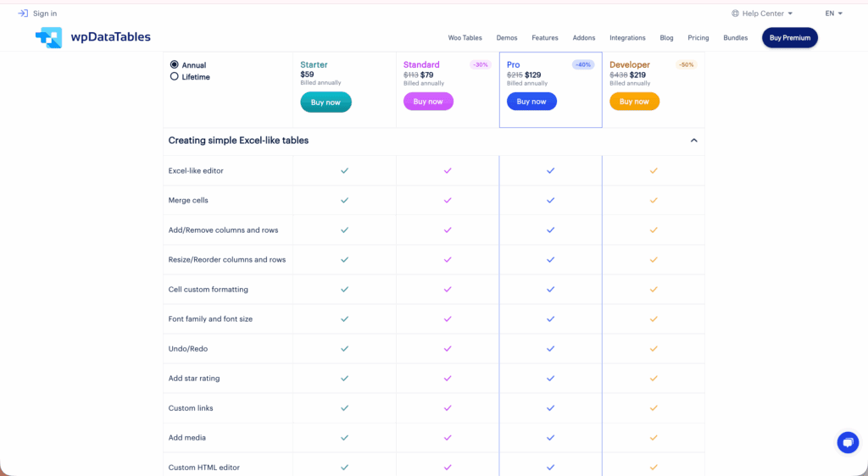Open the Bundles menu item
The width and height of the screenshot is (868, 476).
735,37
